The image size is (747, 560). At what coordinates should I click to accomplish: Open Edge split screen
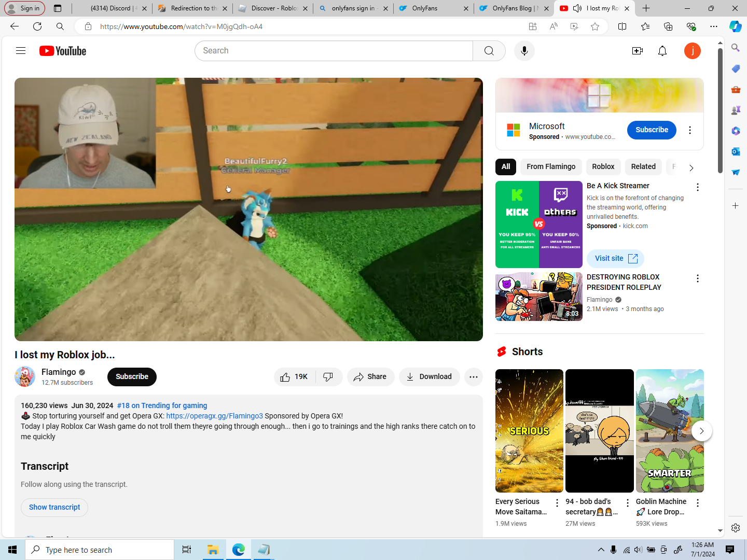click(622, 26)
